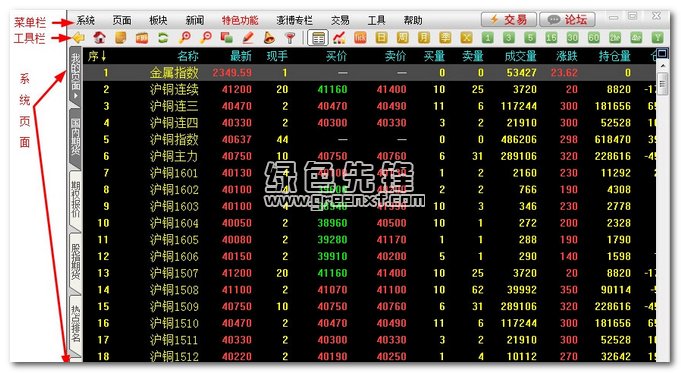Select the 沪铜主力 row

pyautogui.click(x=369, y=156)
